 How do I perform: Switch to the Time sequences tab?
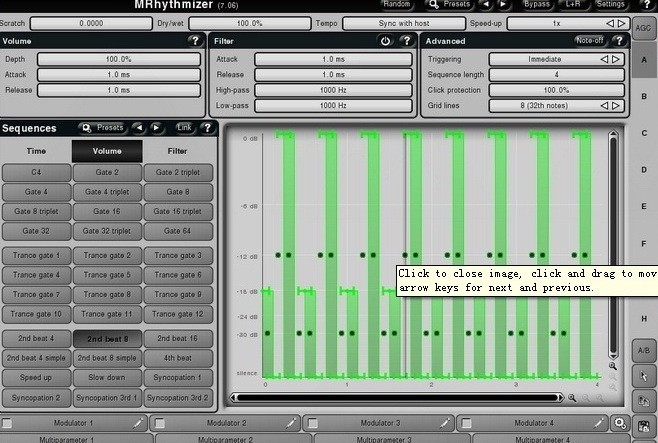tap(36, 151)
